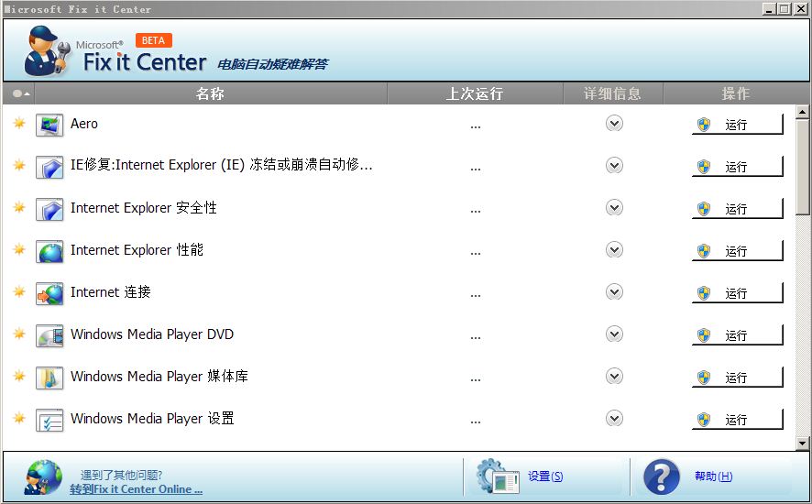
Task: Click the Windows Media Player 设置 icon
Action: click(49, 420)
